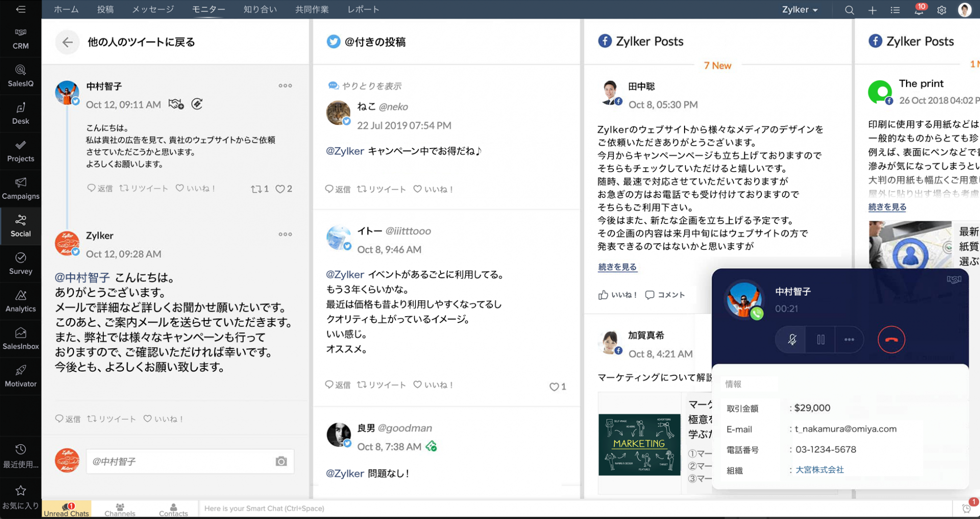Screen dimensions: 980x519
Task: Open Survey from the sidebar
Action: [21, 264]
